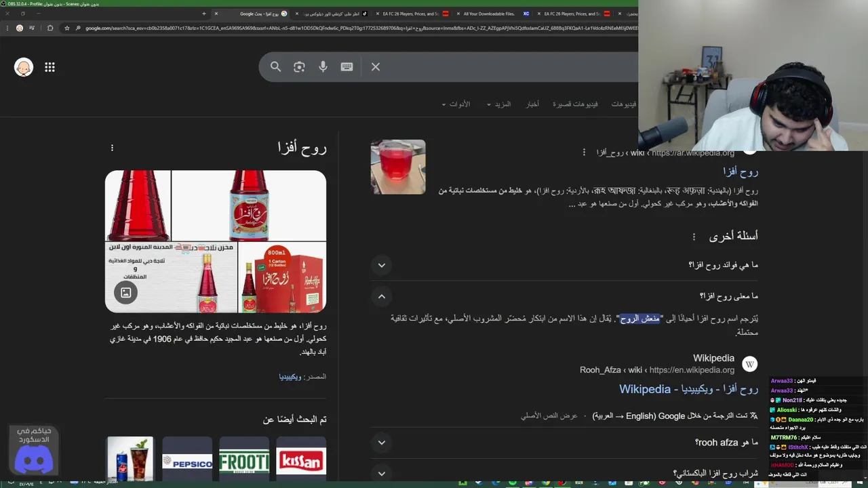Screen dimensions: 868x488
Task: Open ويكيبيديا source link in panel
Action: click(290, 376)
